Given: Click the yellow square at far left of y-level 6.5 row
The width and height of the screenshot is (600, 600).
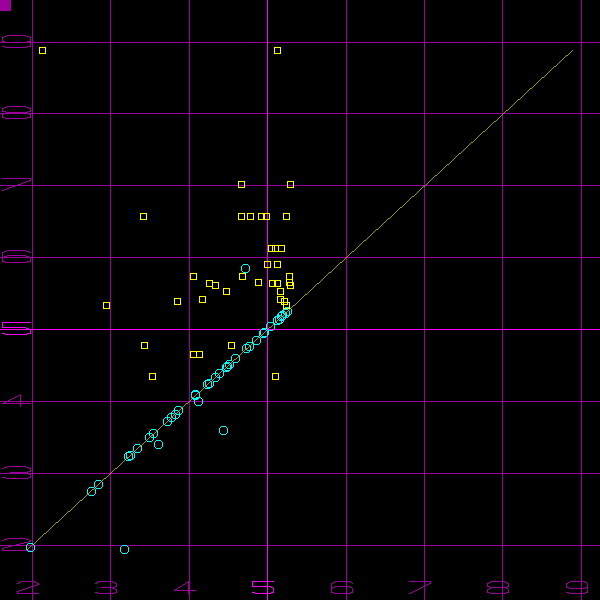Looking at the screenshot, I should [x=143, y=216].
